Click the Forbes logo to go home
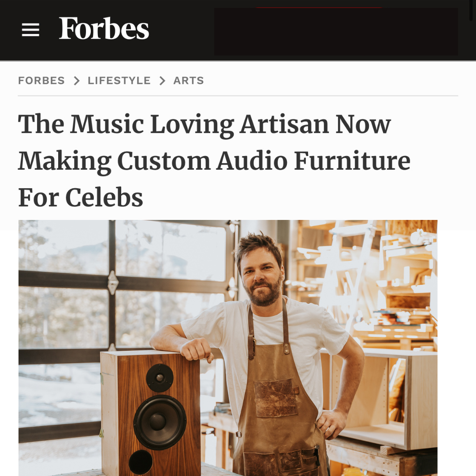 pos(104,29)
